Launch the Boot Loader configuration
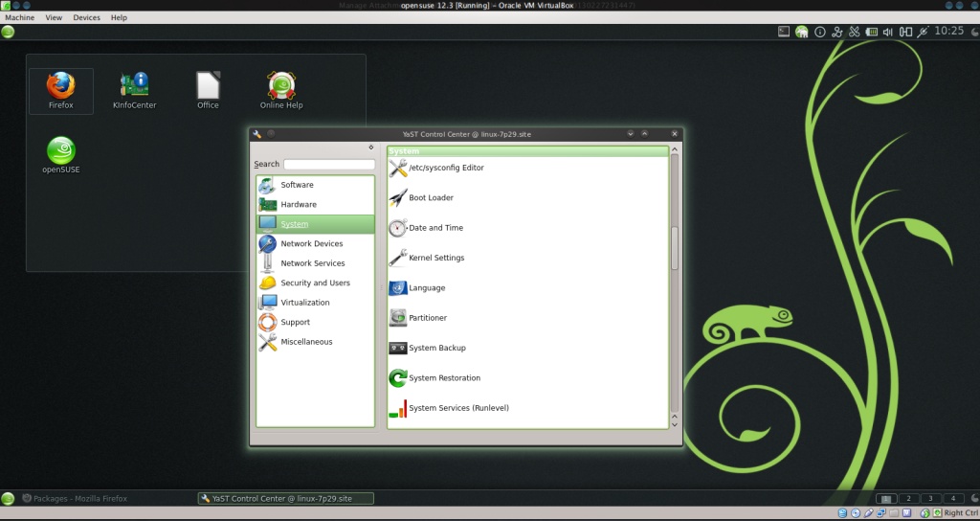Viewport: 980px width, 521px height. [431, 198]
